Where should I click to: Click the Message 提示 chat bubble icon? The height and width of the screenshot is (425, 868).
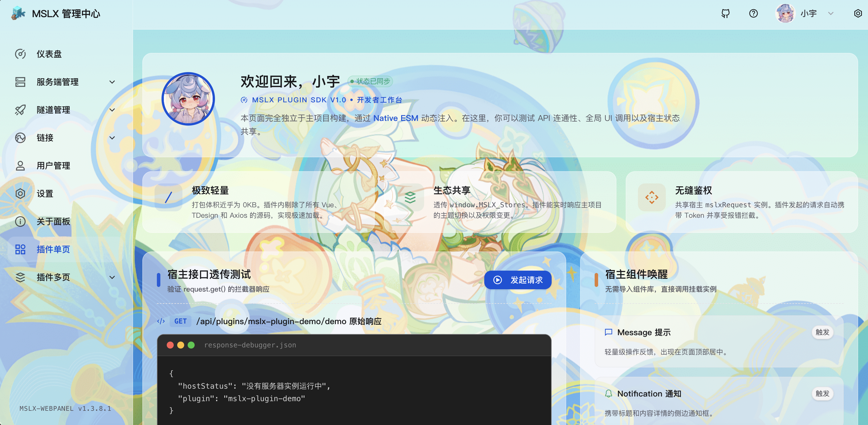(x=609, y=332)
